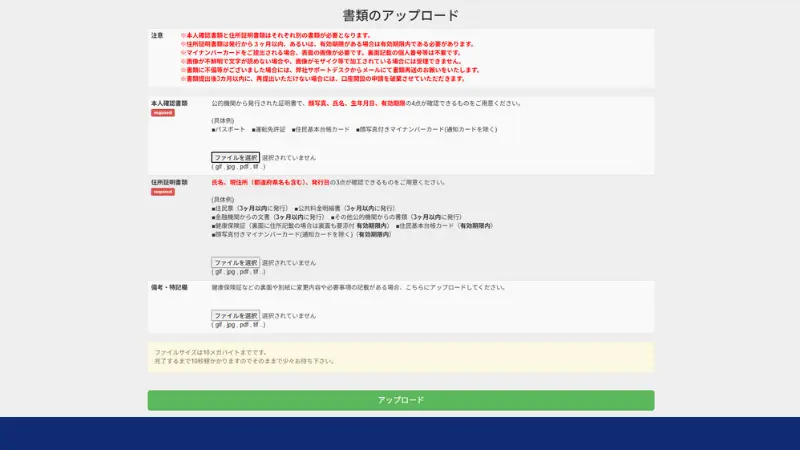Click the ■公共料金明細書 example item

(321, 208)
